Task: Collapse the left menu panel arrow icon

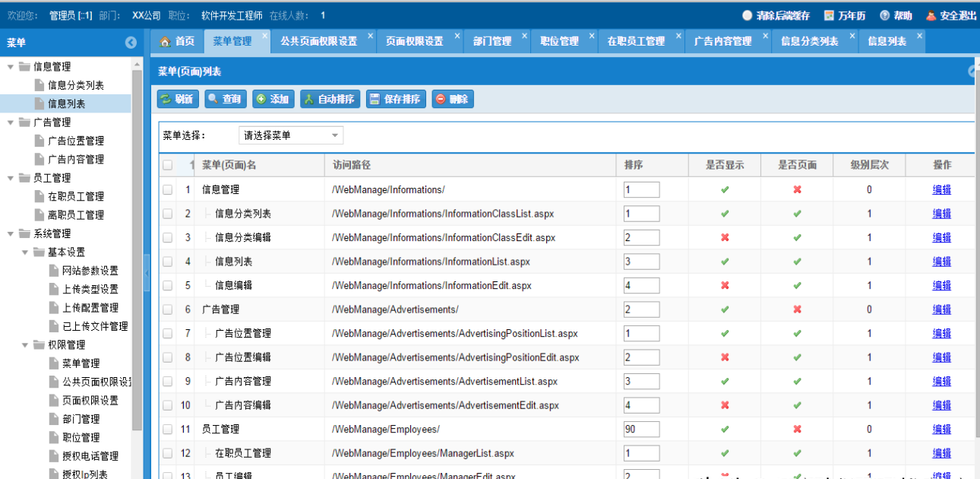Action: (x=131, y=43)
